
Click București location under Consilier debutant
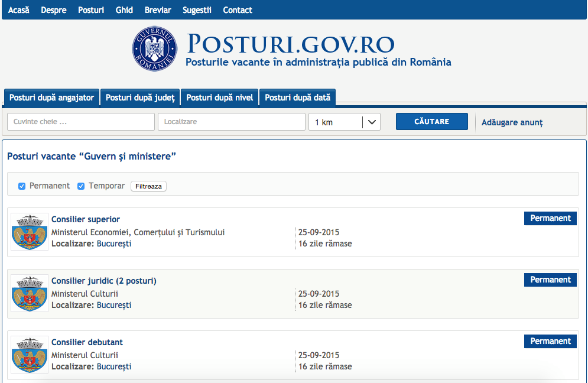114,366
